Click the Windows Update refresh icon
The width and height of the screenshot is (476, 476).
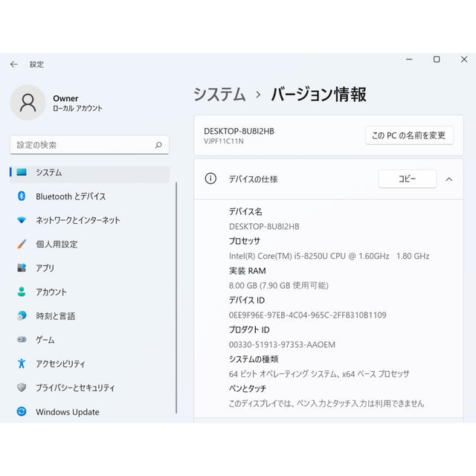click(x=22, y=411)
